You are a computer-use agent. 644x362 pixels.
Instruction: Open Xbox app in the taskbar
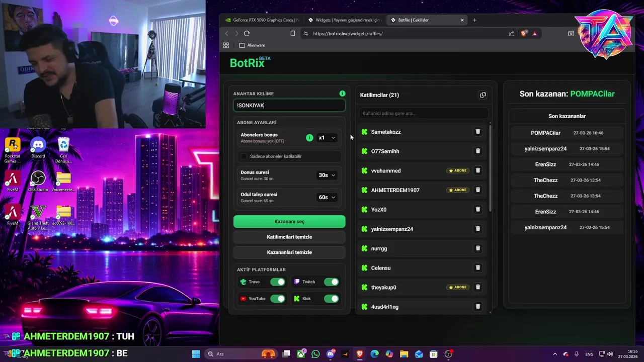301,354
